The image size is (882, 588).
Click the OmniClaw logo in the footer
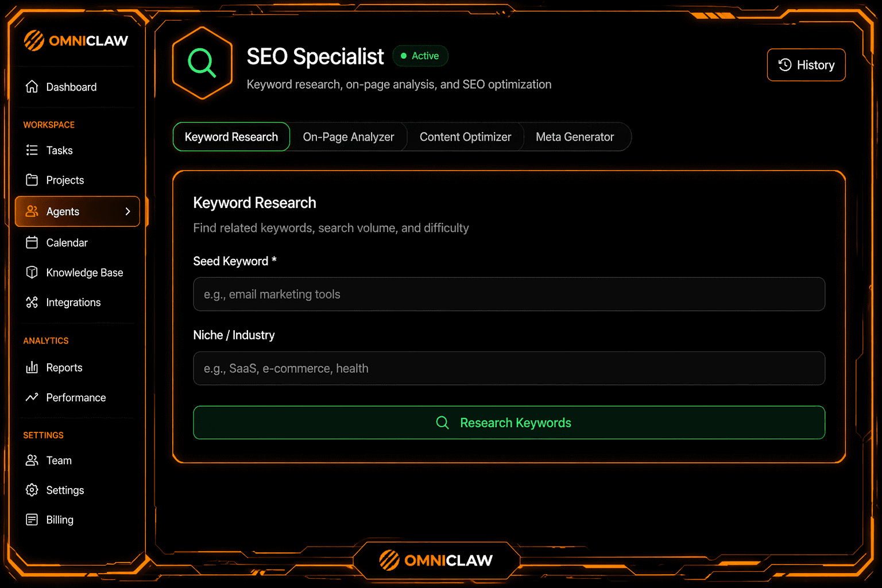point(436,560)
